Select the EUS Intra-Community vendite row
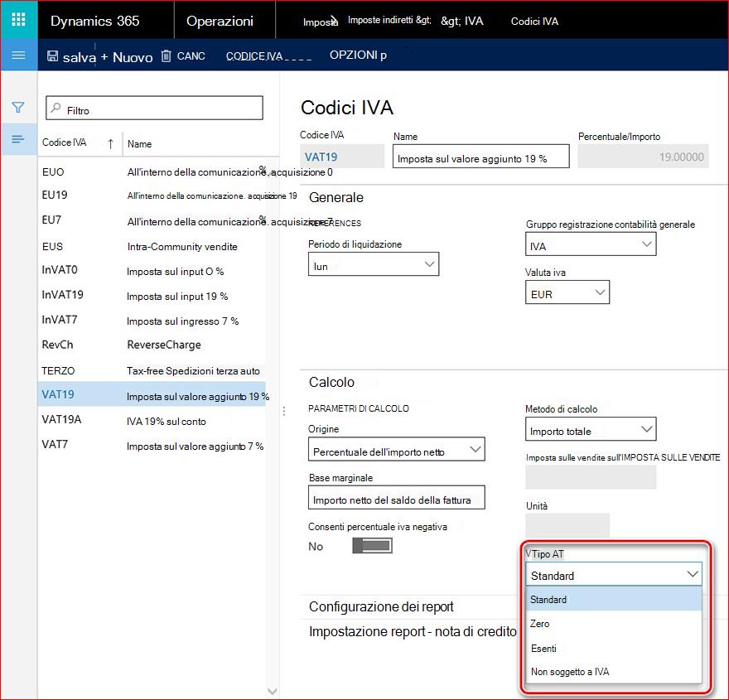 [x=152, y=246]
